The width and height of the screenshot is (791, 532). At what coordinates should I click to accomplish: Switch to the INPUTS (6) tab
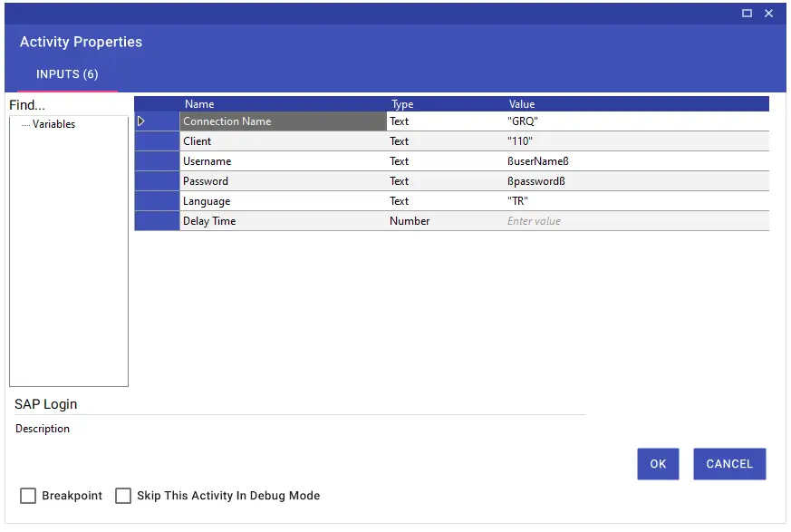click(x=67, y=74)
